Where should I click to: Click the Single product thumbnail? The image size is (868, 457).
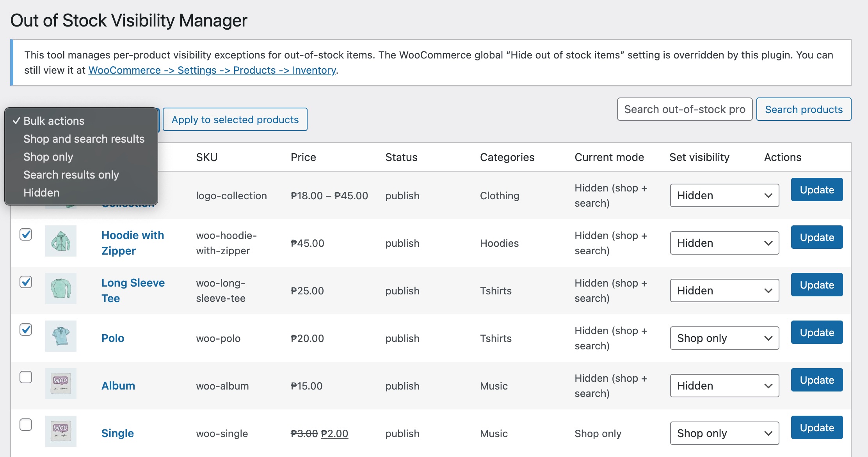61,431
